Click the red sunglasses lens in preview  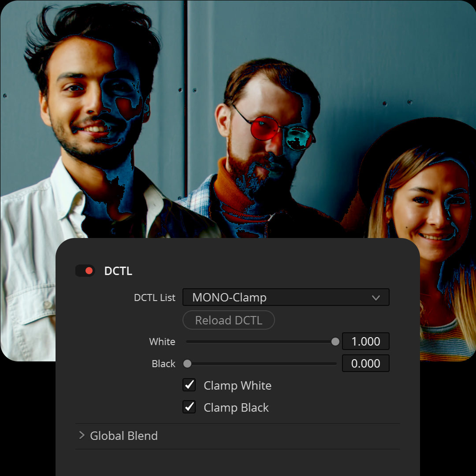tap(264, 128)
